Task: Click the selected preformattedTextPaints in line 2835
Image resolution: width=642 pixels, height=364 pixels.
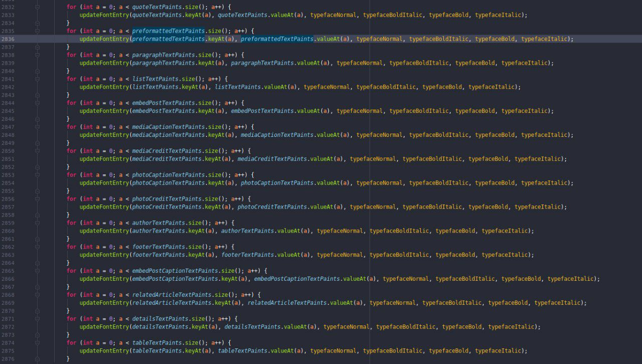Action: pyautogui.click(x=168, y=31)
